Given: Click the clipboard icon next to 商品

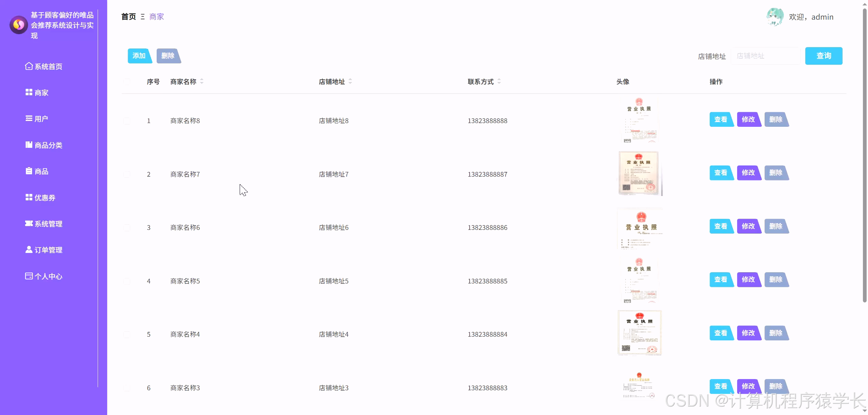Looking at the screenshot, I should (x=29, y=171).
